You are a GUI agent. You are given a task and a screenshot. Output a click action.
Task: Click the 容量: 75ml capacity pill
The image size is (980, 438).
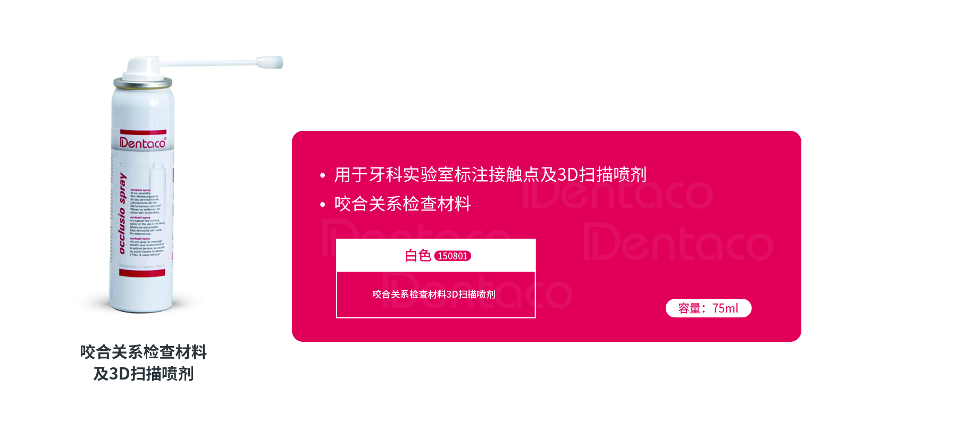click(708, 308)
